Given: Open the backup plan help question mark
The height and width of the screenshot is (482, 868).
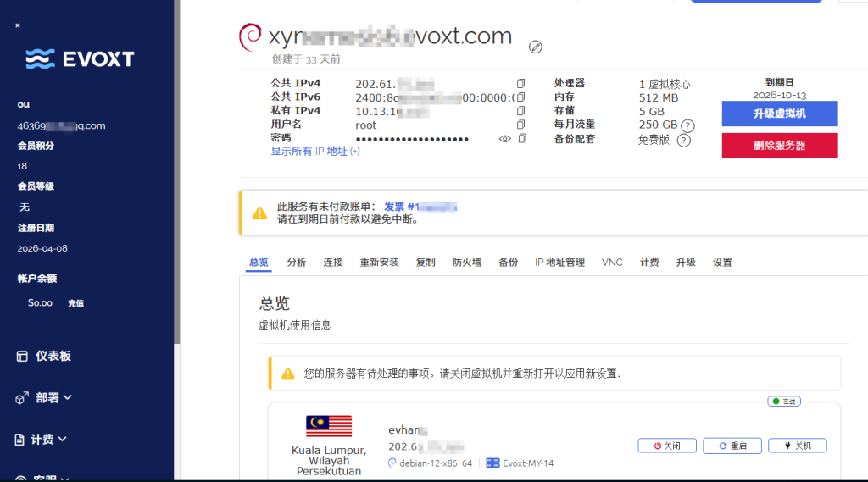Looking at the screenshot, I should click(684, 141).
